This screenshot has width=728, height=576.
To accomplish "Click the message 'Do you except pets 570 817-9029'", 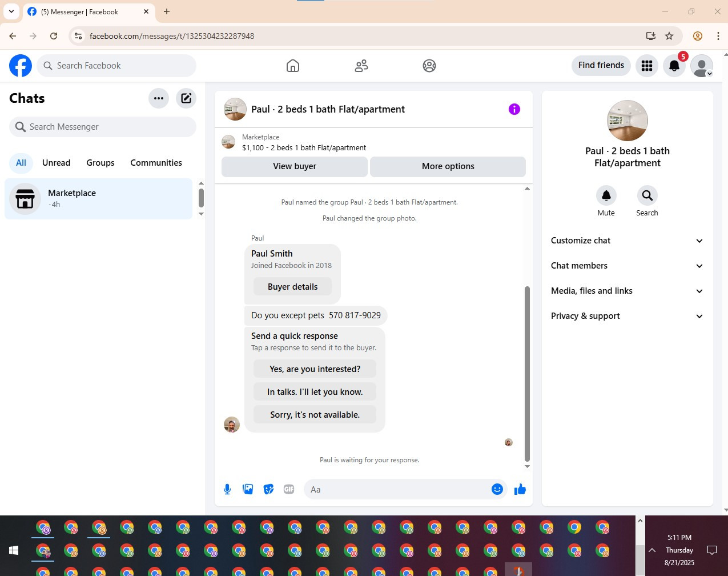I will point(316,315).
